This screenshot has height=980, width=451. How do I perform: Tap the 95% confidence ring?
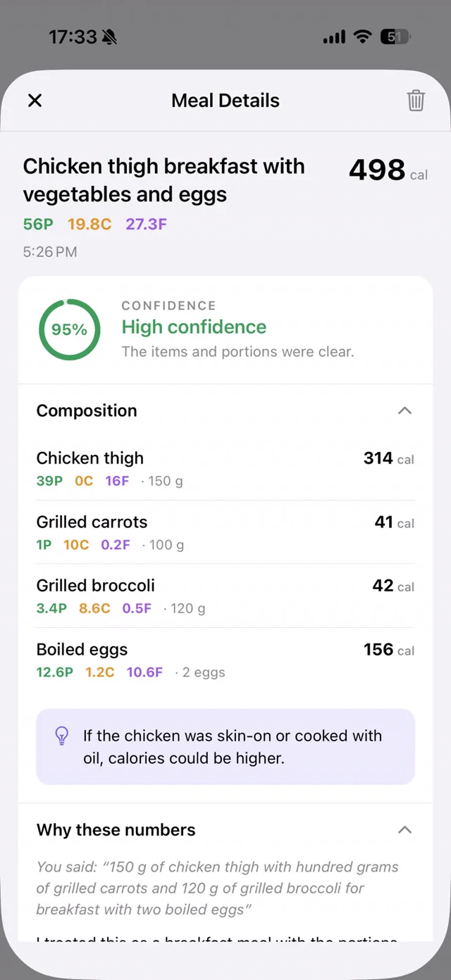point(69,329)
